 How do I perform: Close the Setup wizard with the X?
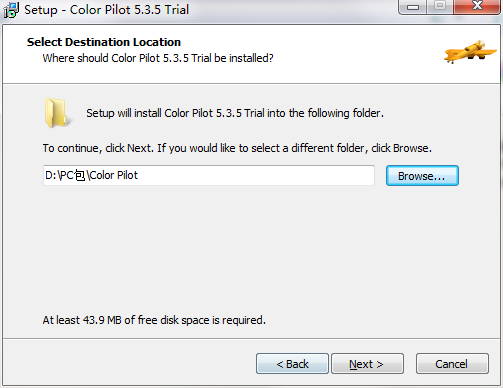pyautogui.click(x=477, y=7)
